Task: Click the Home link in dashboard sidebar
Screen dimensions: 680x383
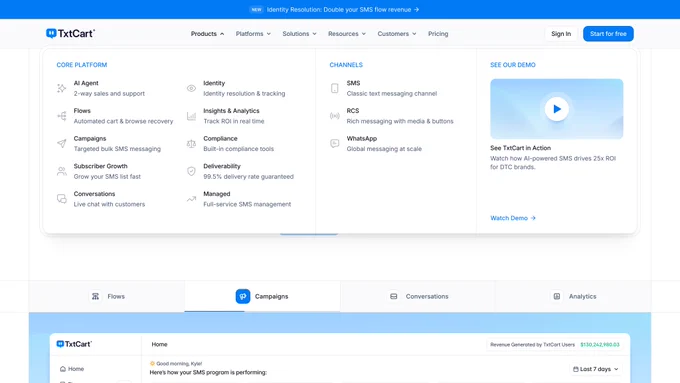Action: (72, 369)
